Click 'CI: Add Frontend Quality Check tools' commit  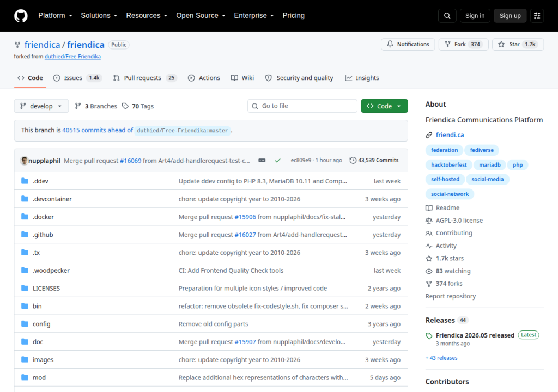tap(231, 271)
